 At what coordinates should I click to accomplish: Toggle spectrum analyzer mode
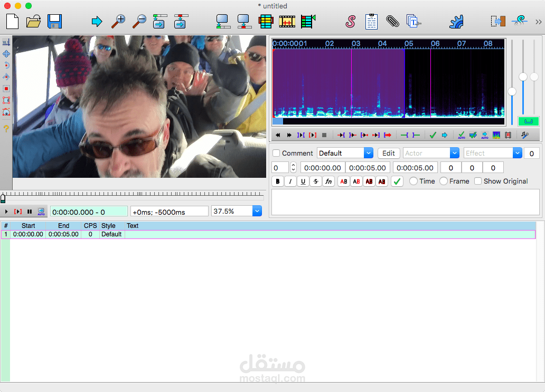coord(496,135)
